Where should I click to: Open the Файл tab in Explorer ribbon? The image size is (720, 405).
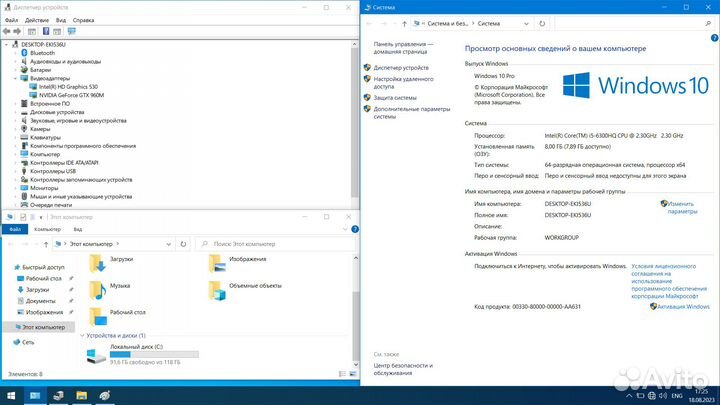[15, 229]
